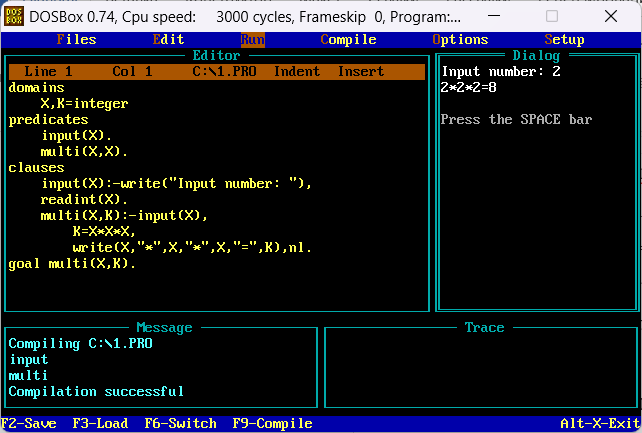Open the Edit menu
This screenshot has height=433, width=642.
(x=168, y=40)
